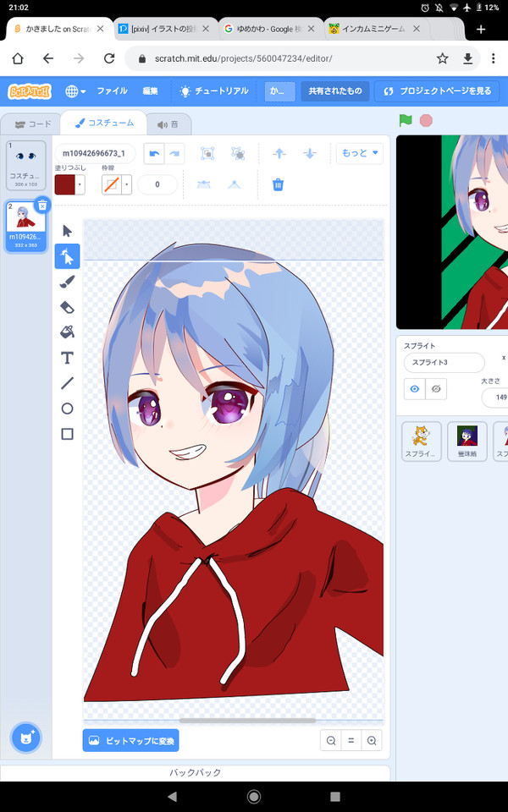Zoom in the paint canvas
This screenshot has width=508, height=812.
pos(372,741)
